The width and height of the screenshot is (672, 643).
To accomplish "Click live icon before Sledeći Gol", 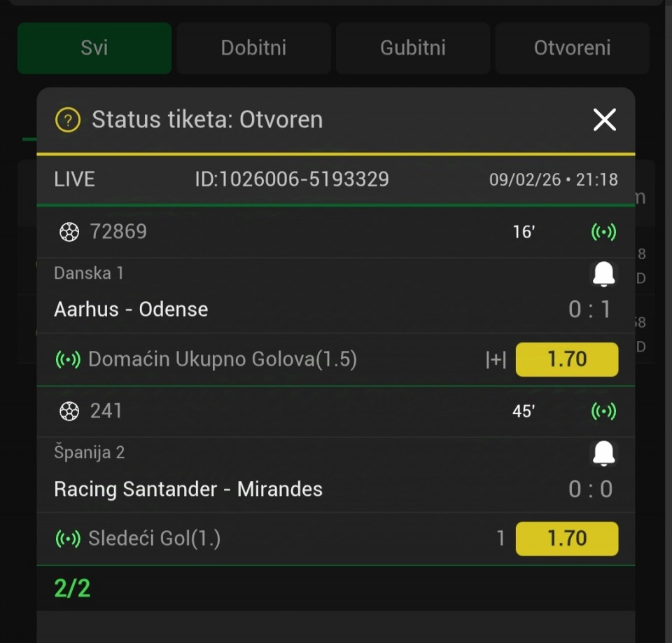I will [68, 539].
